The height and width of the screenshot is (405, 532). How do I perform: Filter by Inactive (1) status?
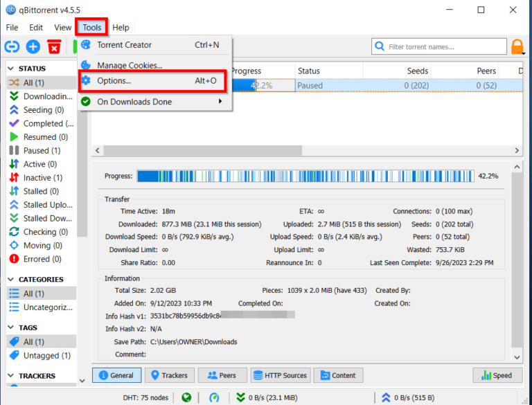(x=42, y=178)
